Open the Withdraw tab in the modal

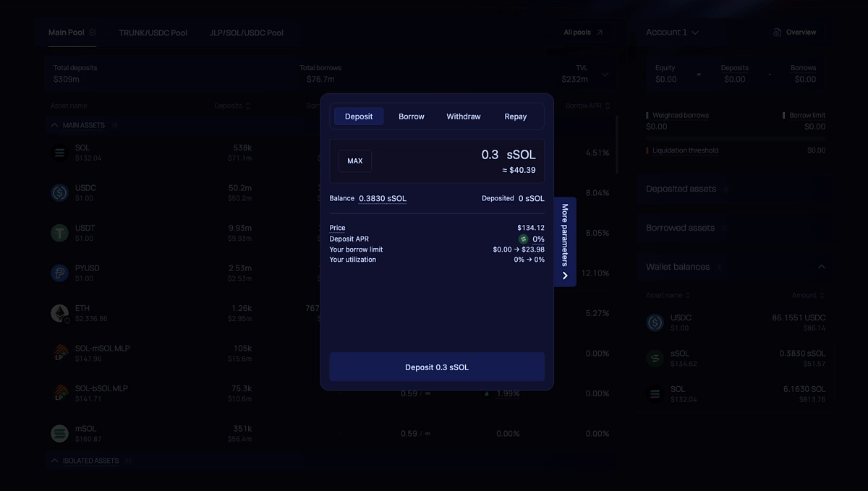coord(463,116)
